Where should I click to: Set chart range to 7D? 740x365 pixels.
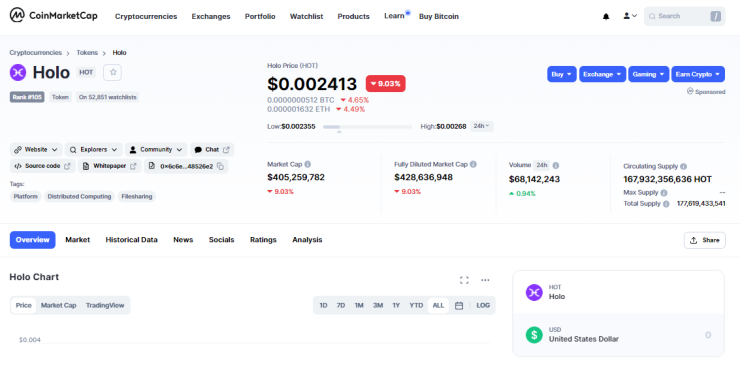[x=341, y=306]
